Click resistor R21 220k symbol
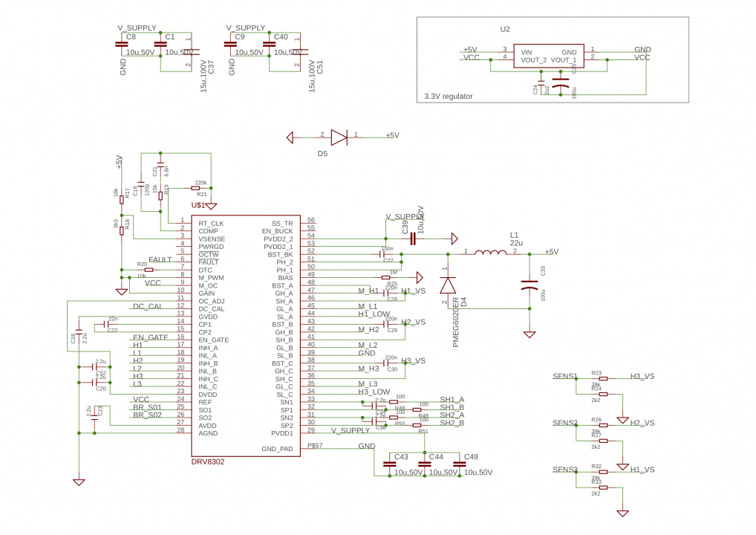 196,189
